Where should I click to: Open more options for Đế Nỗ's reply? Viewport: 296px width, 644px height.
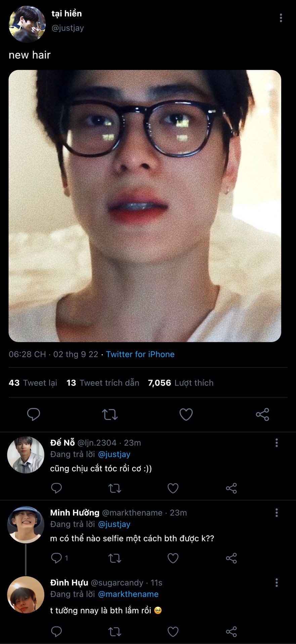[x=277, y=443]
